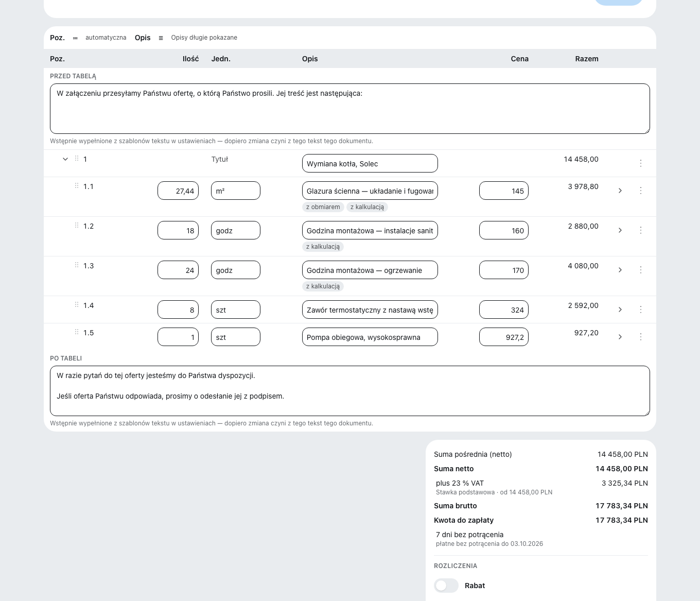
Task: Edit description 'Godzina montażowa — ogrzewanie'
Action: click(x=370, y=270)
